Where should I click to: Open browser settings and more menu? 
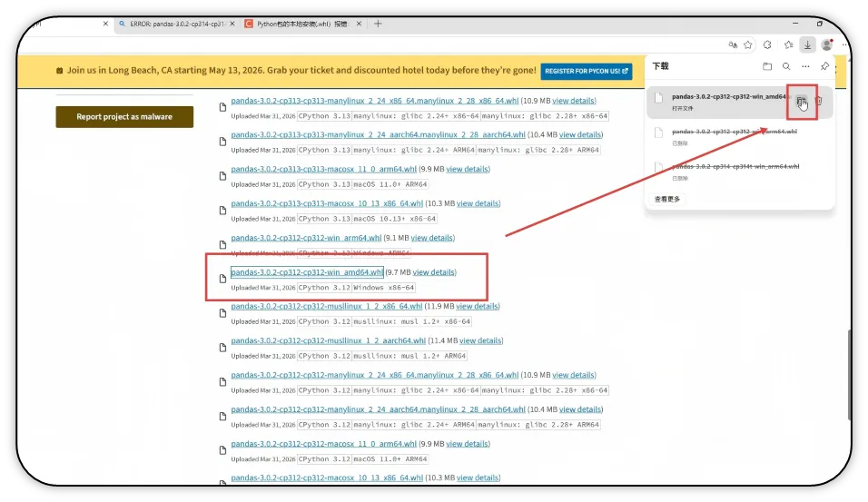point(844,44)
